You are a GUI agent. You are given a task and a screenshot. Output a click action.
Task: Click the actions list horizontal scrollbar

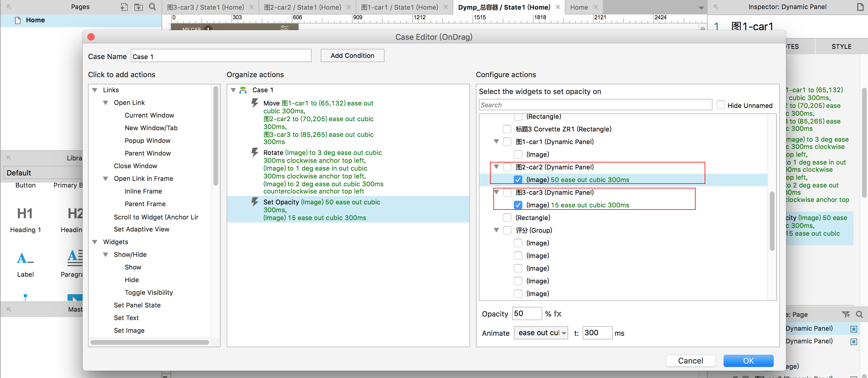point(149,342)
